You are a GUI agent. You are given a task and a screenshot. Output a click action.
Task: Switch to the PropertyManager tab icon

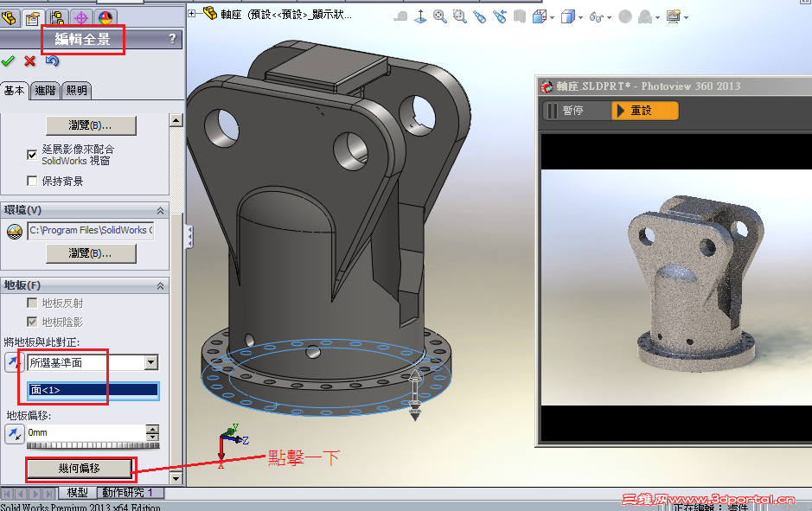(x=33, y=18)
